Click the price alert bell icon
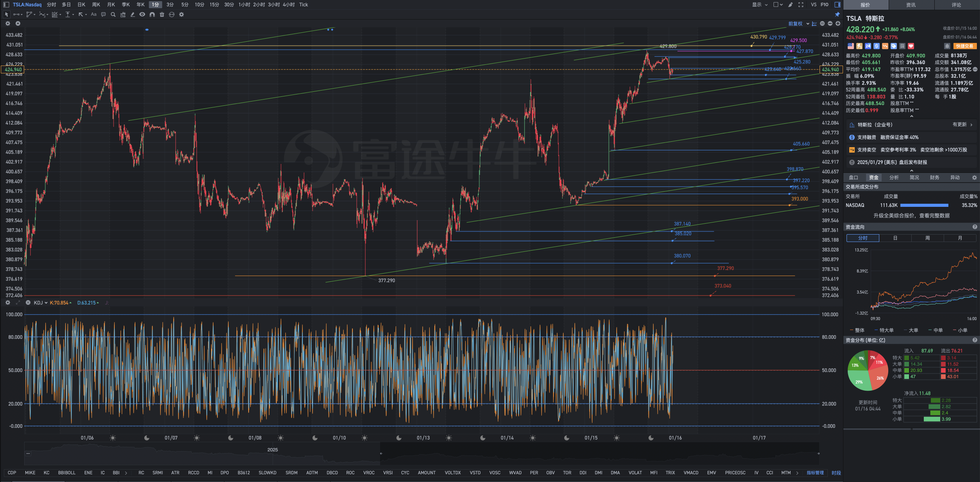The height and width of the screenshot is (482, 980). click(947, 46)
